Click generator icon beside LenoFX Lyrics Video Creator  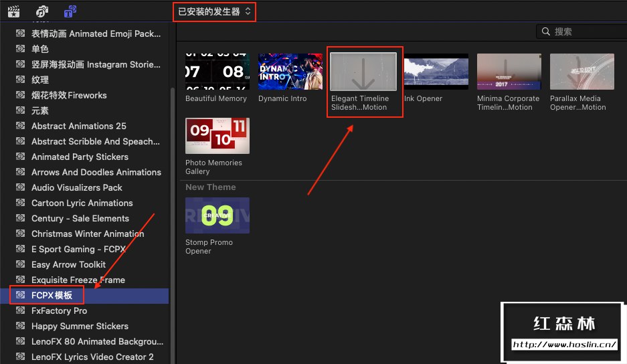(x=20, y=357)
